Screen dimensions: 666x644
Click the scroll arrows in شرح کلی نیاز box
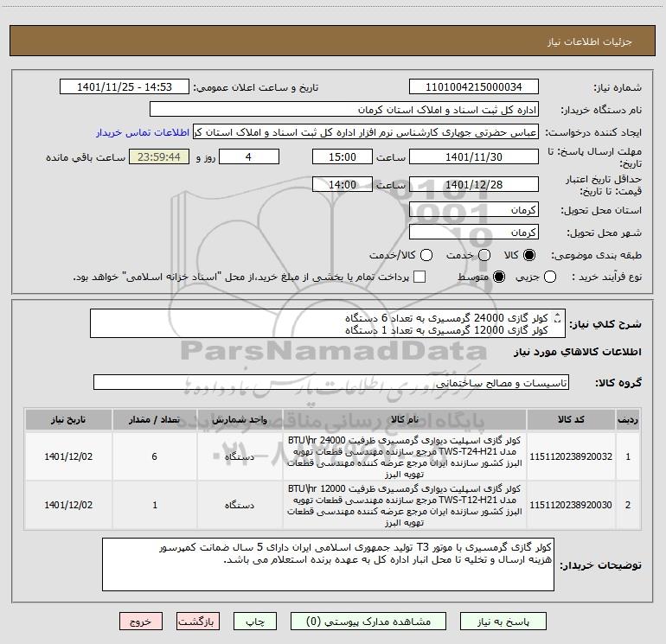558,317
